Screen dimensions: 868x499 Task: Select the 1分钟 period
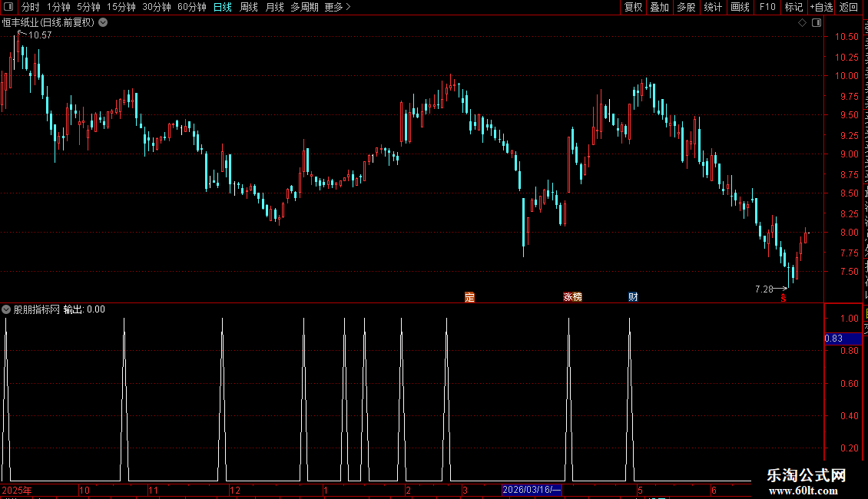coord(58,7)
